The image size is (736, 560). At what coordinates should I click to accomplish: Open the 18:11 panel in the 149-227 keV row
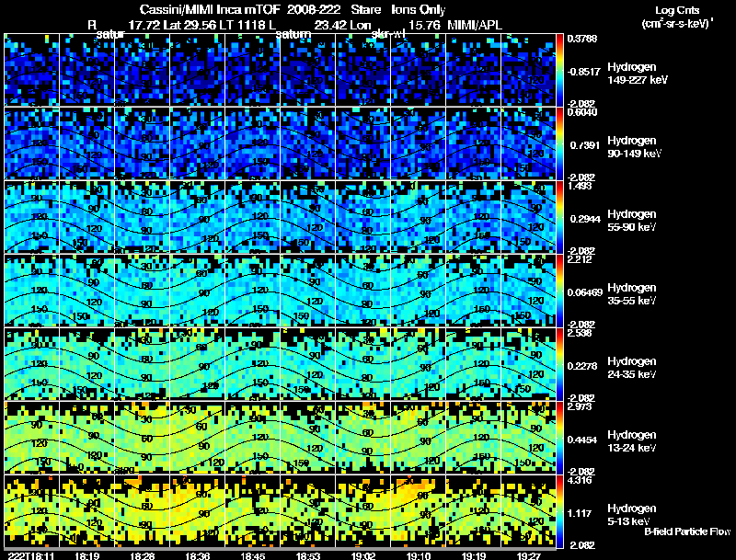pos(31,70)
